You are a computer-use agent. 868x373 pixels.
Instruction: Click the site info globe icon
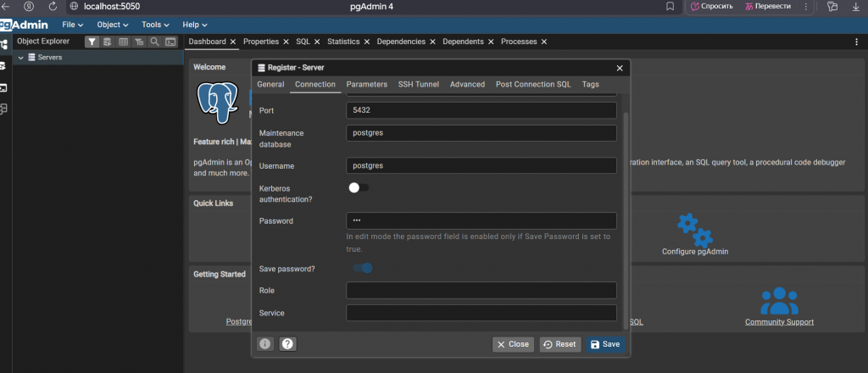pos(75,7)
